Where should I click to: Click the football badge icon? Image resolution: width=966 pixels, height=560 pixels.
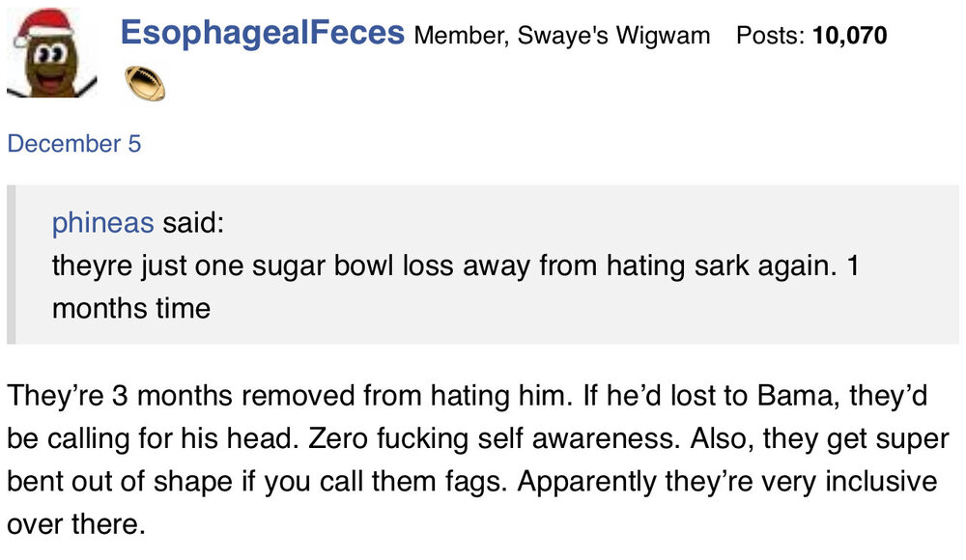coord(145,84)
